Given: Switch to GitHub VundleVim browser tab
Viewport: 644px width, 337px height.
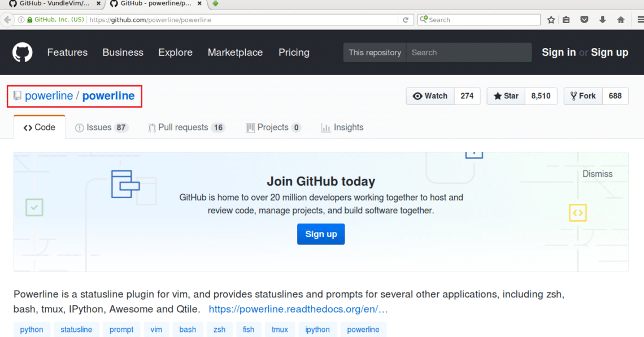Looking at the screenshot, I should (54, 4).
